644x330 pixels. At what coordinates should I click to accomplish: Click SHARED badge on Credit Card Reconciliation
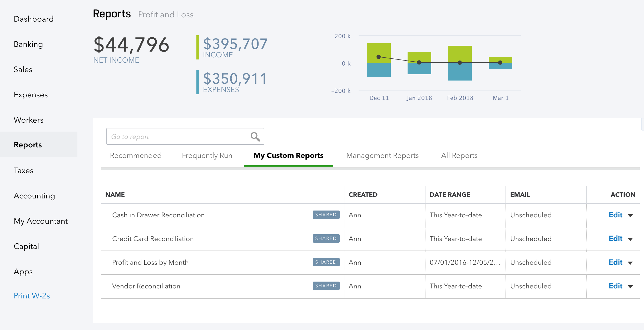coord(326,238)
